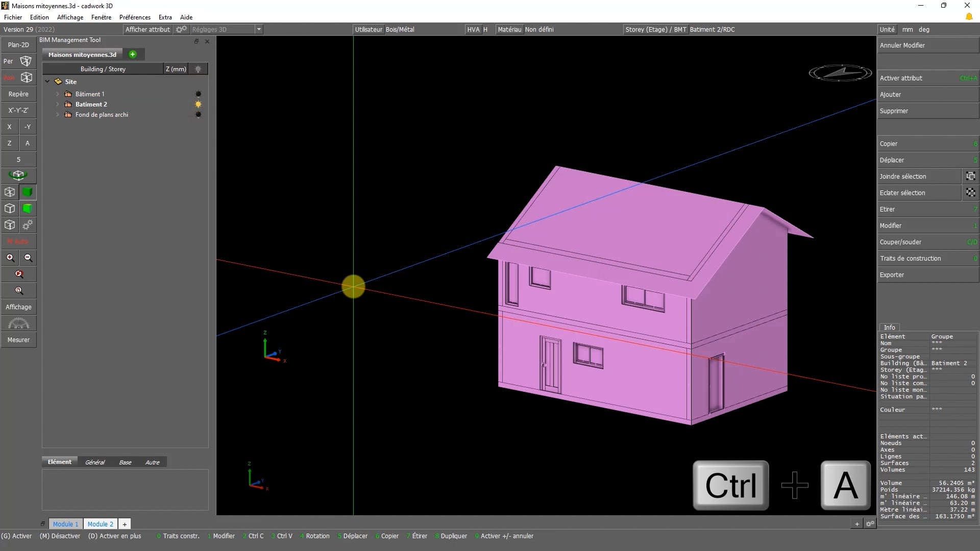Image resolution: width=980 pixels, height=551 pixels.
Task: Turn off the lit lamp for Batiment 2
Action: click(198, 104)
